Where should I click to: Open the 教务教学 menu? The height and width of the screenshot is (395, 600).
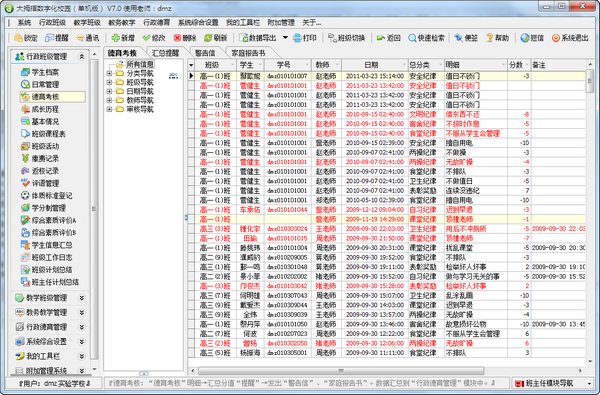tap(122, 23)
